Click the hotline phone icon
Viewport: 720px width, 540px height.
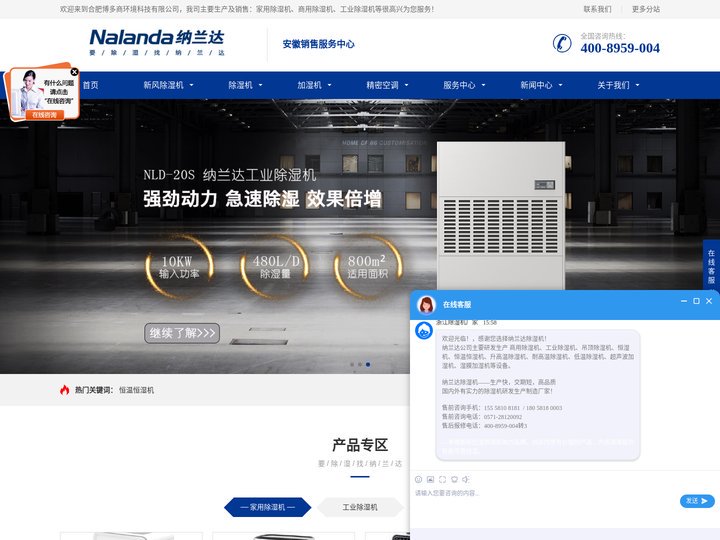562,43
